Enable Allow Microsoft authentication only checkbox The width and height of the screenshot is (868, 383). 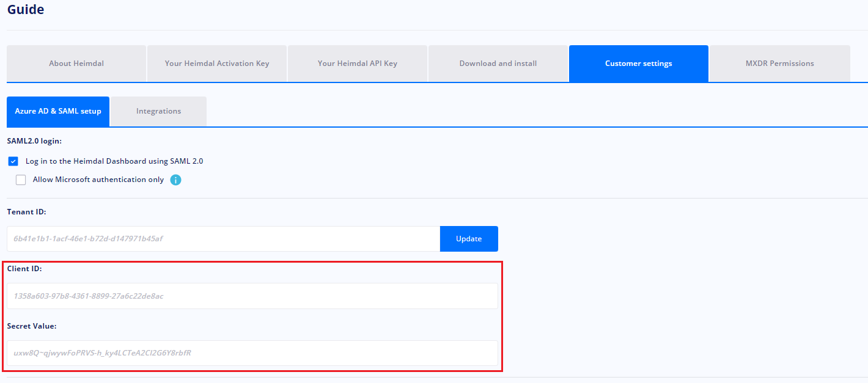21,180
